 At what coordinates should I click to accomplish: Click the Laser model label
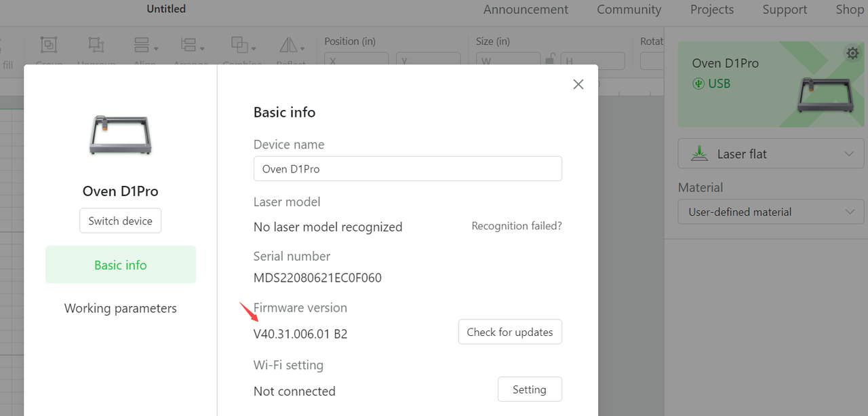click(287, 202)
